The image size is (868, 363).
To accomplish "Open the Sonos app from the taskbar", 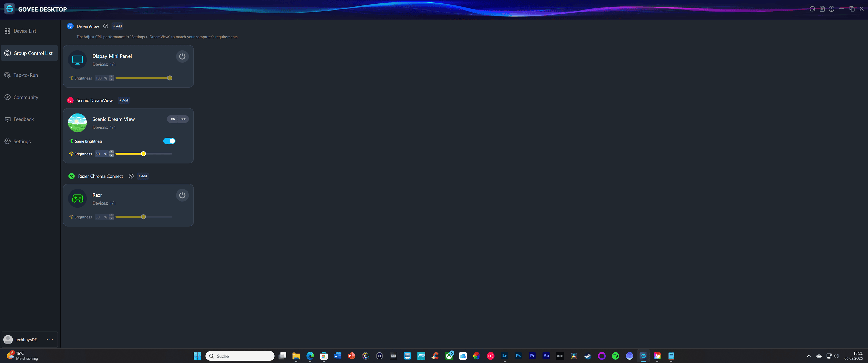I will (x=560, y=356).
